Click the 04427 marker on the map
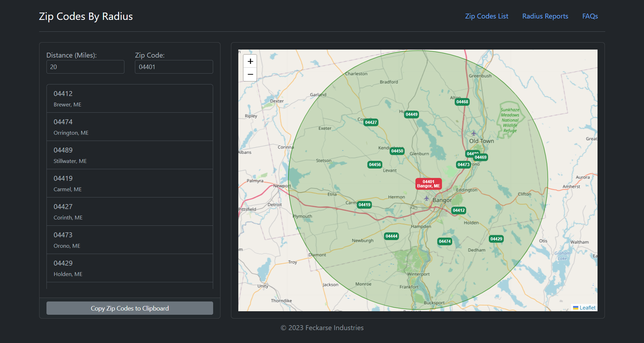The height and width of the screenshot is (343, 644). (370, 122)
